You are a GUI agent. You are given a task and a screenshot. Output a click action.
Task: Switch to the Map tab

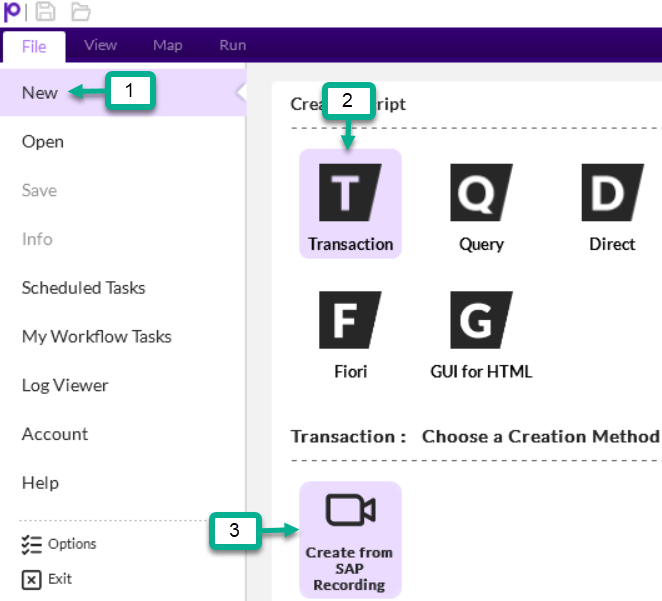tap(168, 45)
